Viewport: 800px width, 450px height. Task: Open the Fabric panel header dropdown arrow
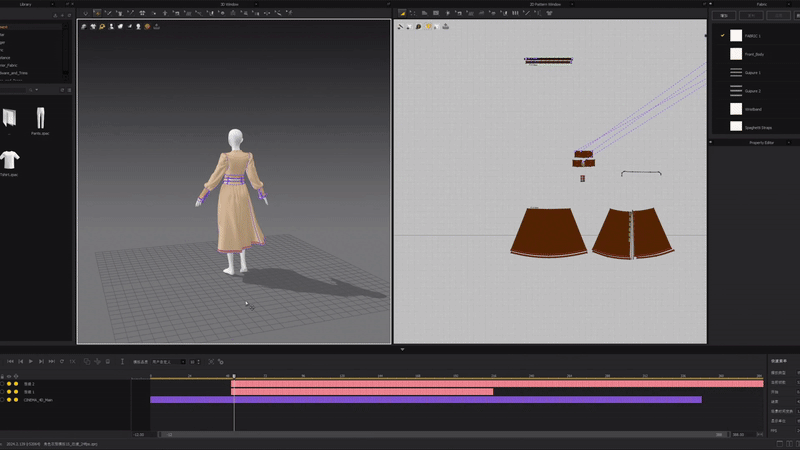pyautogui.click(x=788, y=4)
